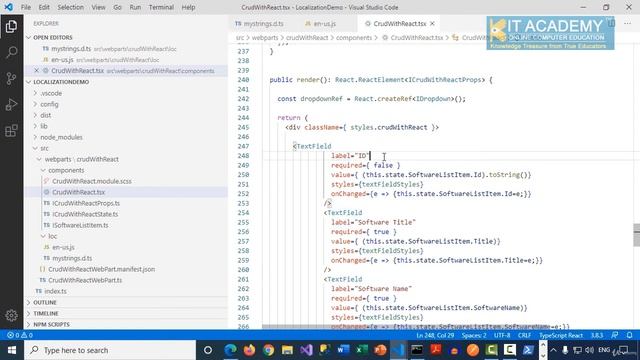This screenshot has width=640, height=360.
Task: Open the command prompt taskbar icon
Action: pyautogui.click(x=417, y=350)
